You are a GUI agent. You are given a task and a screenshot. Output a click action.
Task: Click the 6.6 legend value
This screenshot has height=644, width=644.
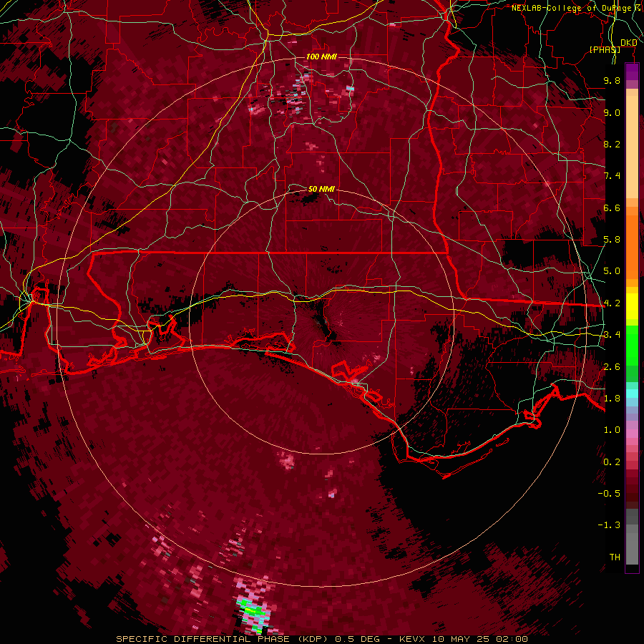tap(612, 208)
